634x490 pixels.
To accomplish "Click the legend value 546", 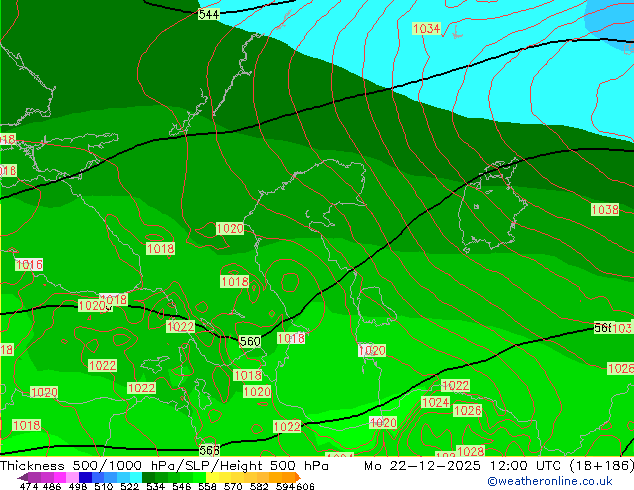I will (x=182, y=486).
